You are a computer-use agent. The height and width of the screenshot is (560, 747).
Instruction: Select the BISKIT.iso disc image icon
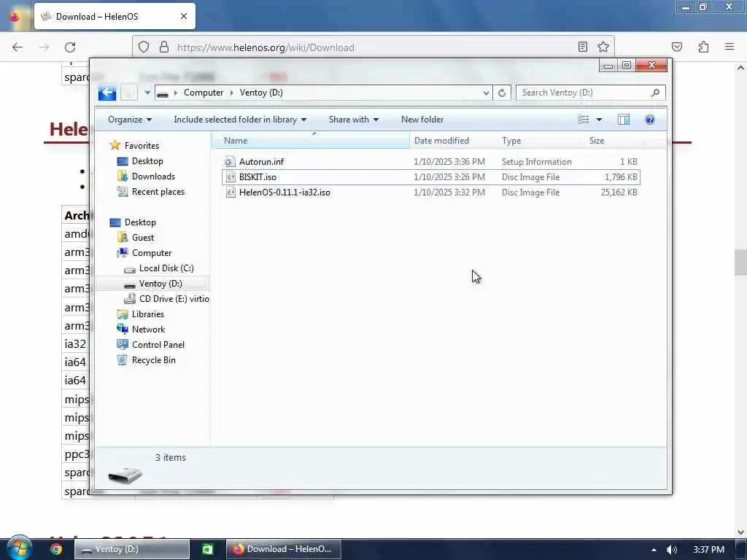pos(230,177)
